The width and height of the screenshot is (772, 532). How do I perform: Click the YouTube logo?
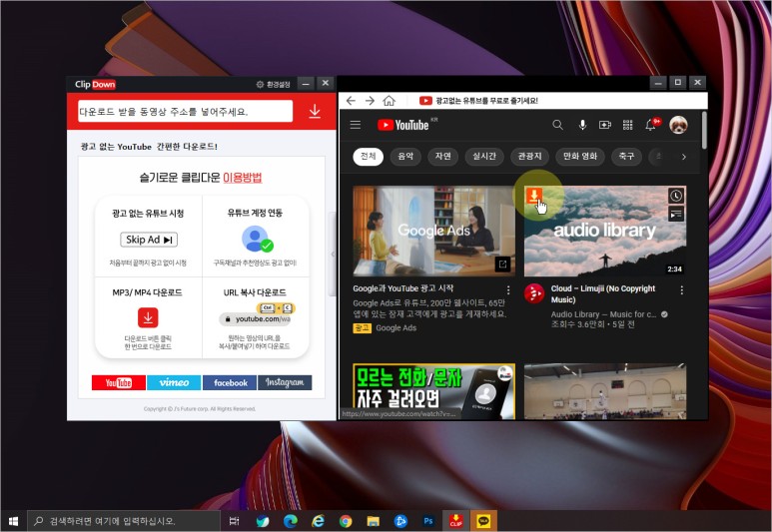[x=402, y=125]
